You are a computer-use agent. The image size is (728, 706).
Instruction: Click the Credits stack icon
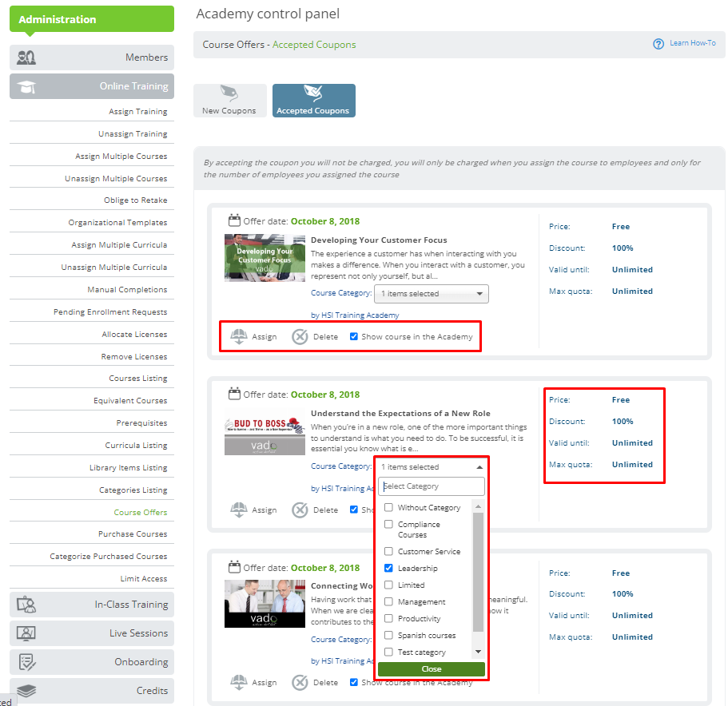[x=26, y=691]
